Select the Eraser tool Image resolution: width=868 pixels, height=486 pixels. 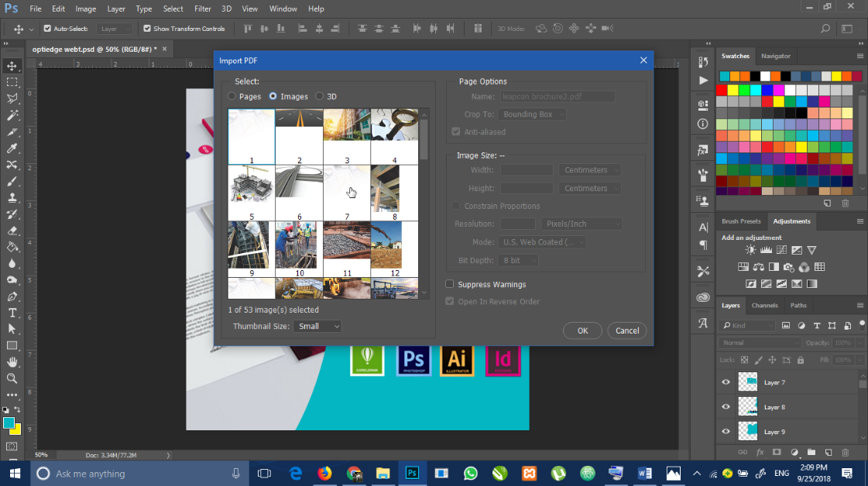(x=12, y=231)
